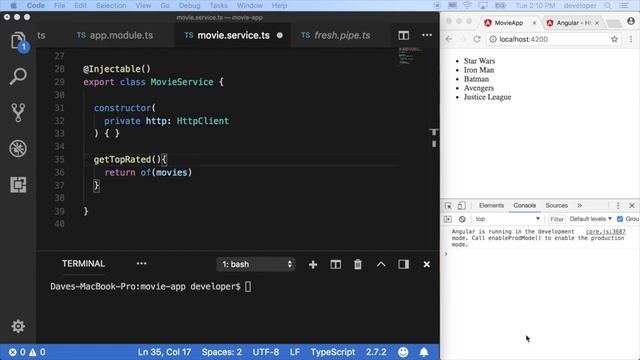Image resolution: width=640 pixels, height=360 pixels.
Task: Expand more DevTools tabs chevron
Action: 580,206
